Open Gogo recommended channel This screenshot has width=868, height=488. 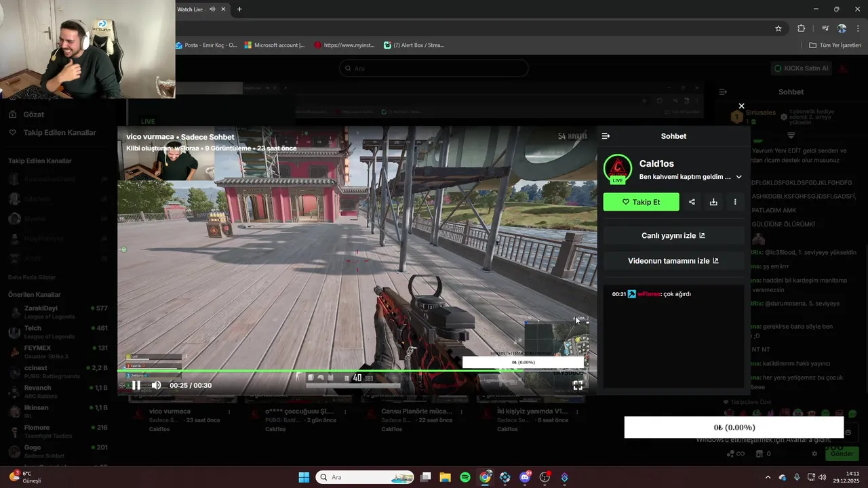point(58,451)
